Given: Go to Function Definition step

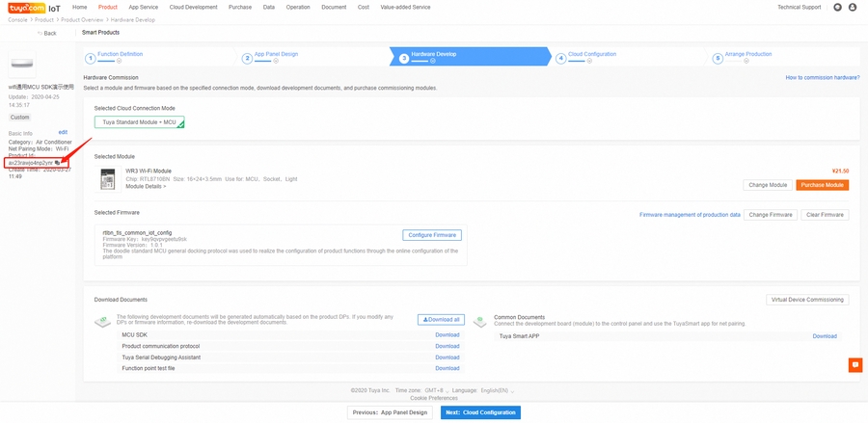Looking at the screenshot, I should click(x=121, y=54).
